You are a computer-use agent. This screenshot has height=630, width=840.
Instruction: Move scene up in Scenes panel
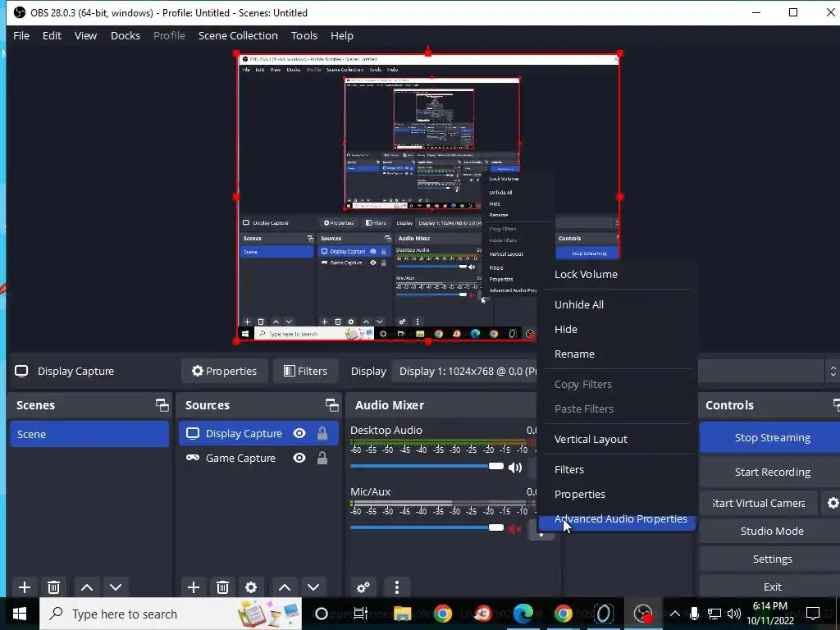click(87, 587)
